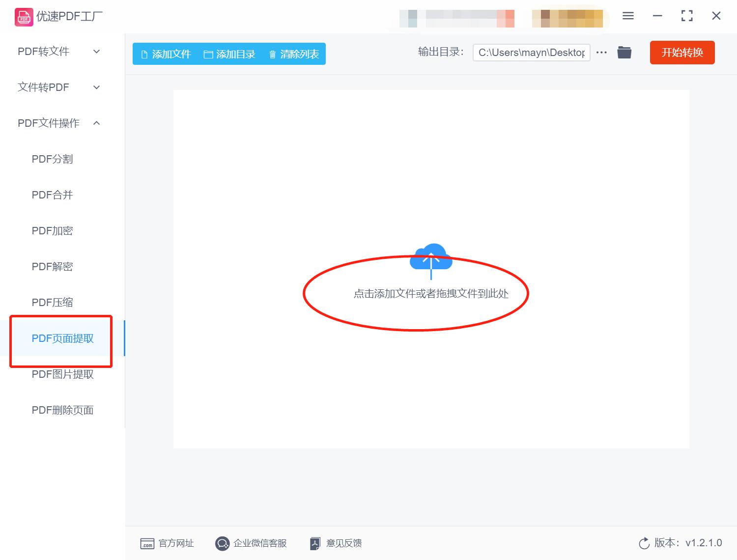Click the refresh icon next to 版本 v1.2.1.0
Viewport: 737px width, 560px height.
pyautogui.click(x=644, y=543)
